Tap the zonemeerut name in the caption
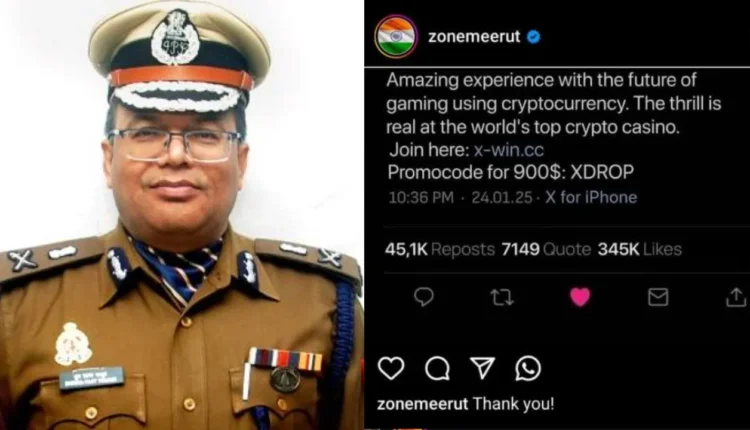 (x=422, y=404)
